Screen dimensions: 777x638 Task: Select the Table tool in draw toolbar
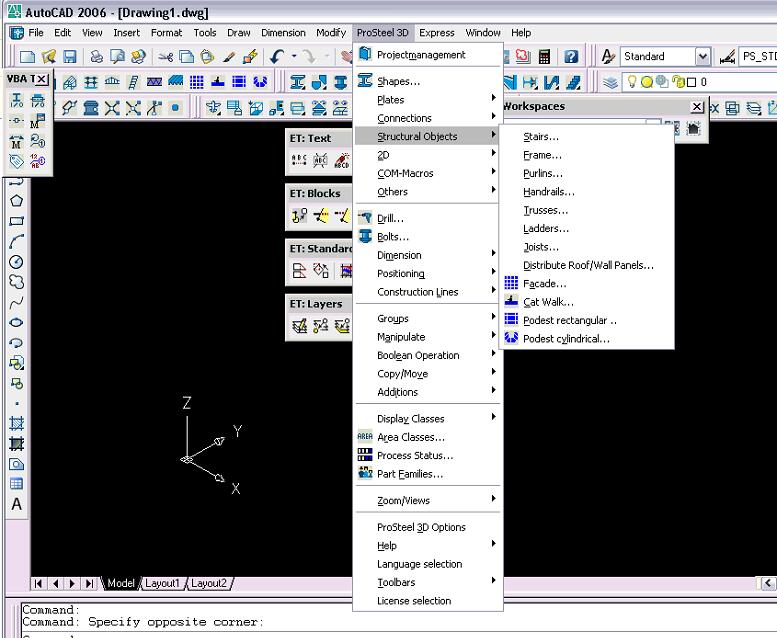[x=16, y=484]
